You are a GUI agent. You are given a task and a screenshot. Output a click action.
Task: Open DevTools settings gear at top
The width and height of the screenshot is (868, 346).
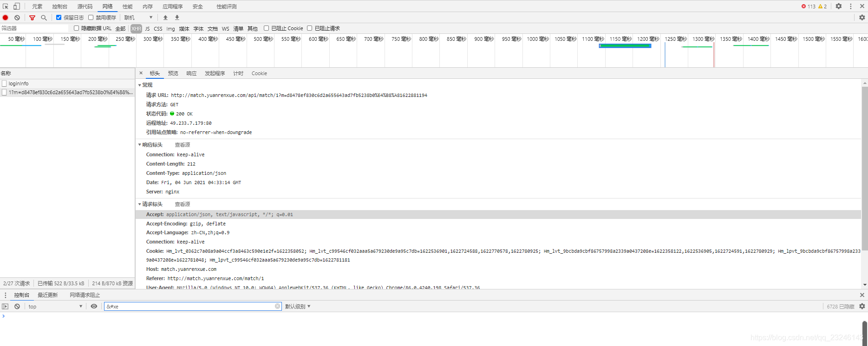tap(839, 6)
